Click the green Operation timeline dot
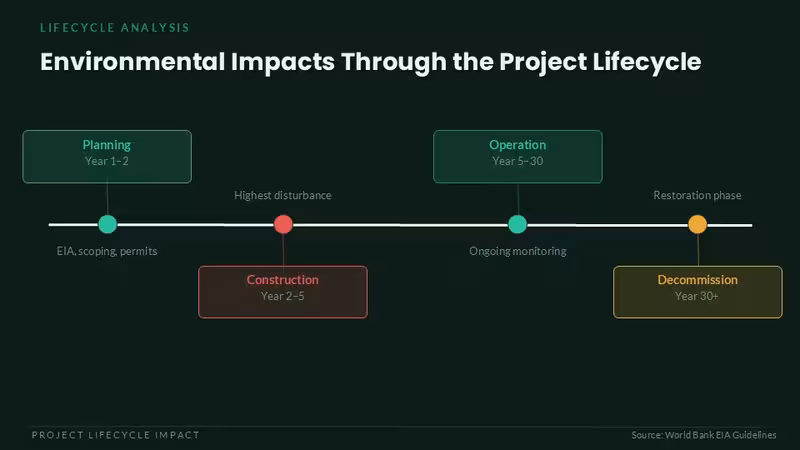 coord(517,224)
